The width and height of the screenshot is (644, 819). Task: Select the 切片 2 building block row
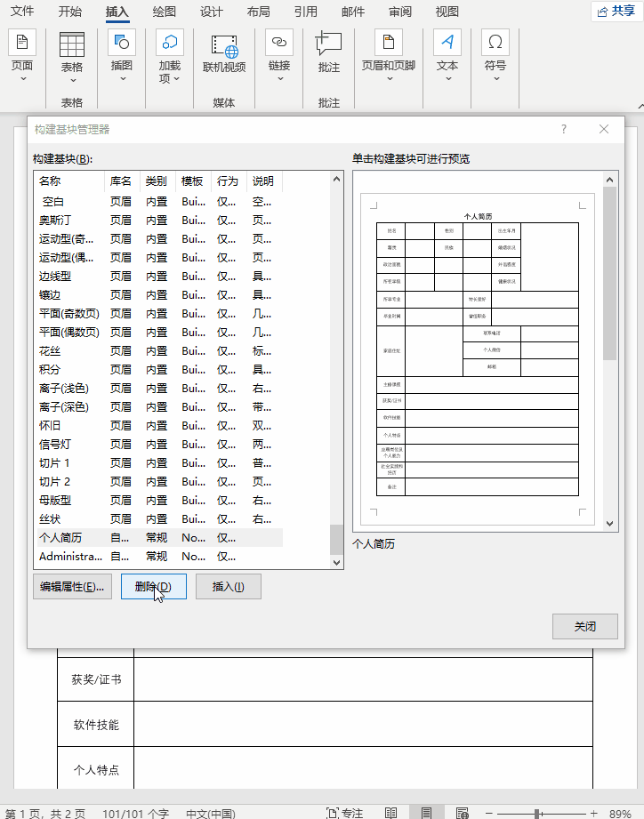point(159,482)
